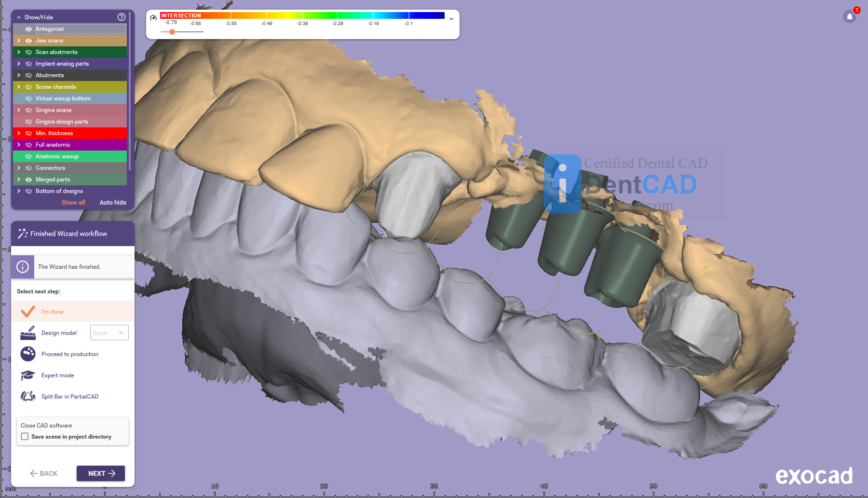Screen dimensions: 868x498
Task: Open the notifications bell icon
Action: tap(850, 16)
